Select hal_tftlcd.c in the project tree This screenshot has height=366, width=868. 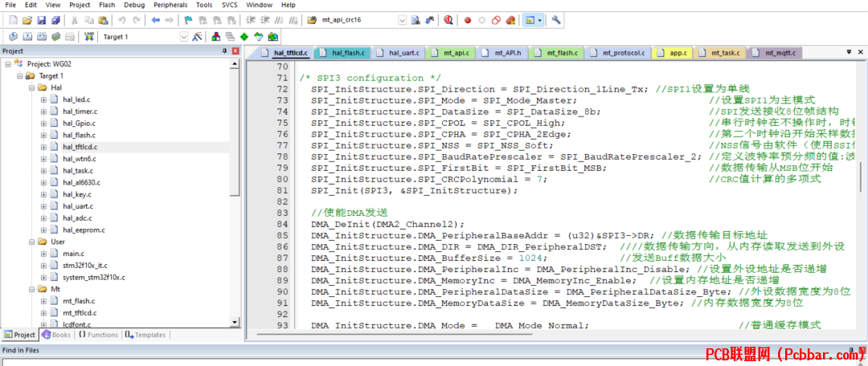[80, 147]
